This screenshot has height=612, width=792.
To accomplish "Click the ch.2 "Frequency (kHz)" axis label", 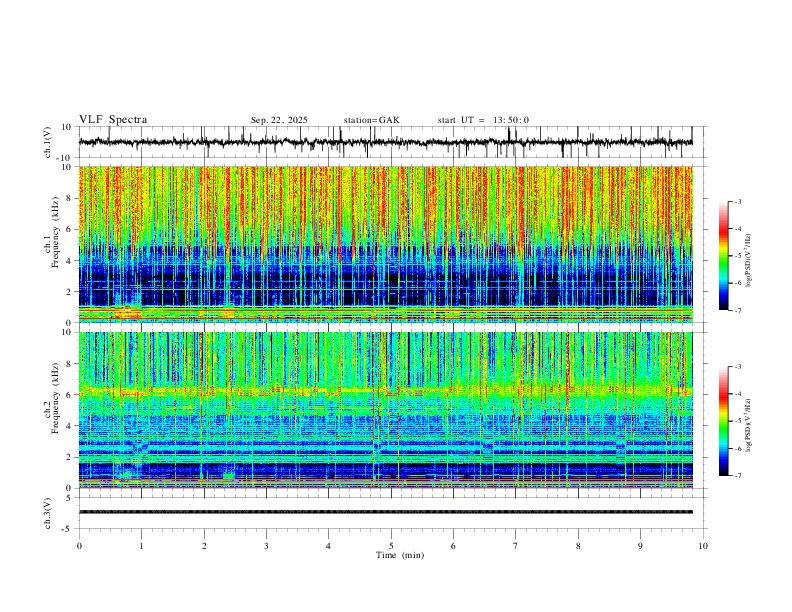I will [x=55, y=398].
